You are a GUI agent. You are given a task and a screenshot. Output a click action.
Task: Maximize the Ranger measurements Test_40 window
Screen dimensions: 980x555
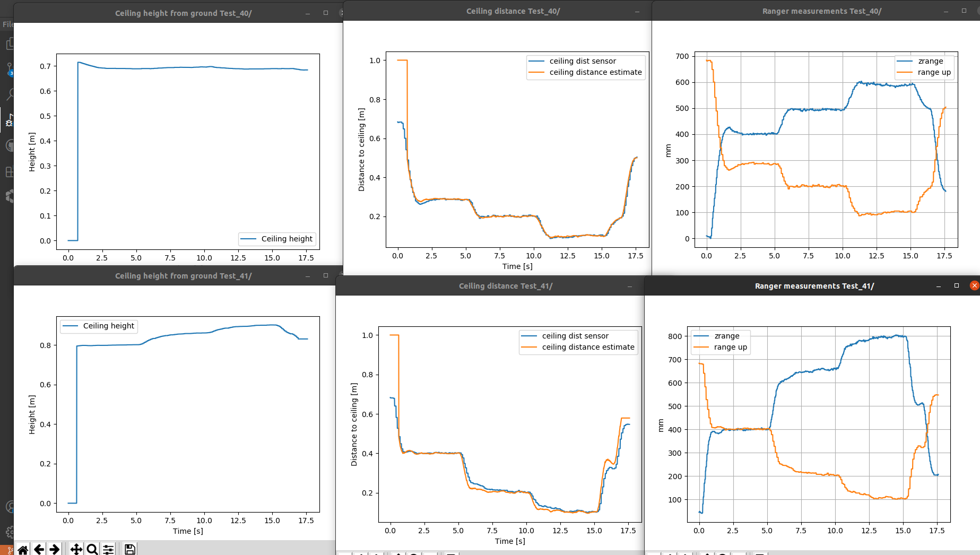964,11
